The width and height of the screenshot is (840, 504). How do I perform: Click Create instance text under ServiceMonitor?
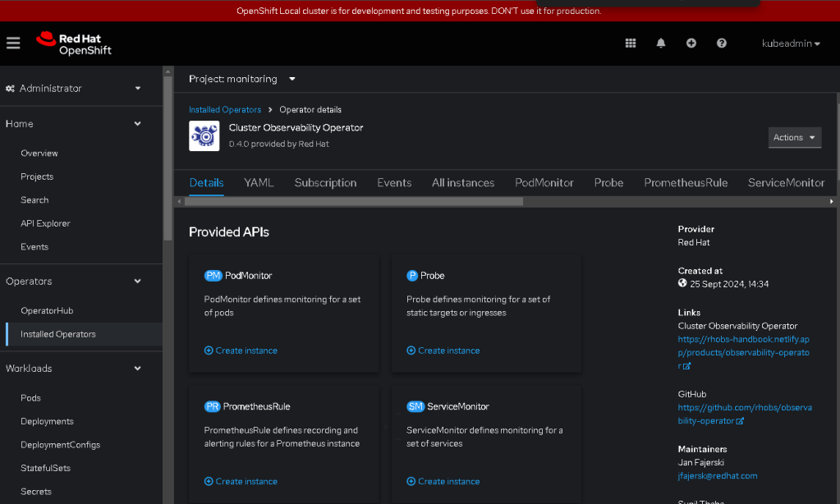coord(449,482)
